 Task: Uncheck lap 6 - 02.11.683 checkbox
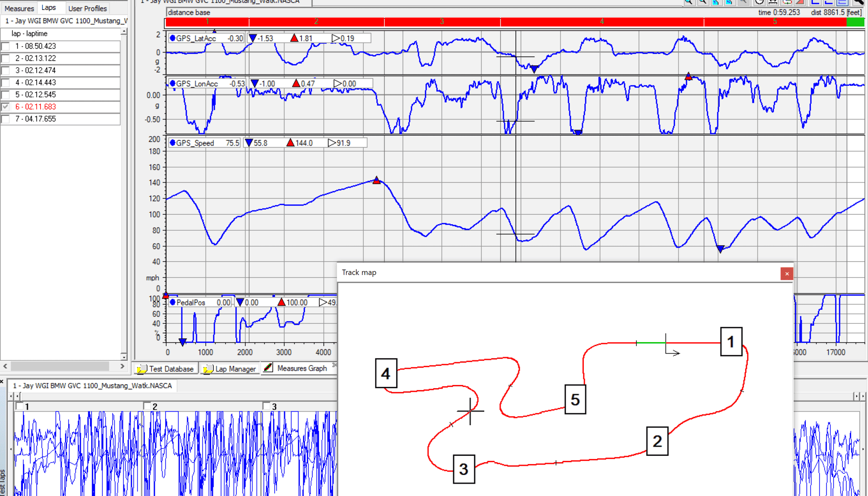(5, 107)
